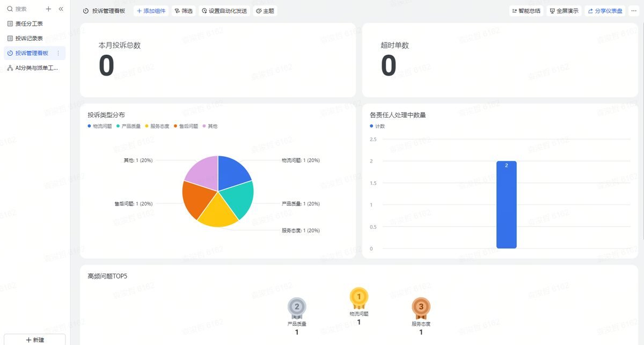Click 智能总结 button
The height and width of the screenshot is (345, 644).
coord(526,11)
